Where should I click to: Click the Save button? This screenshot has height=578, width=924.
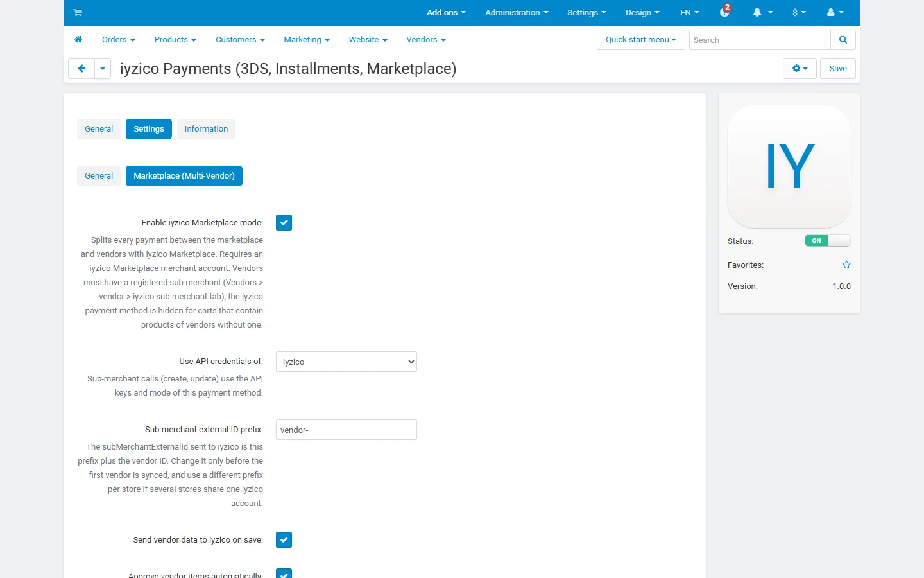tap(838, 69)
